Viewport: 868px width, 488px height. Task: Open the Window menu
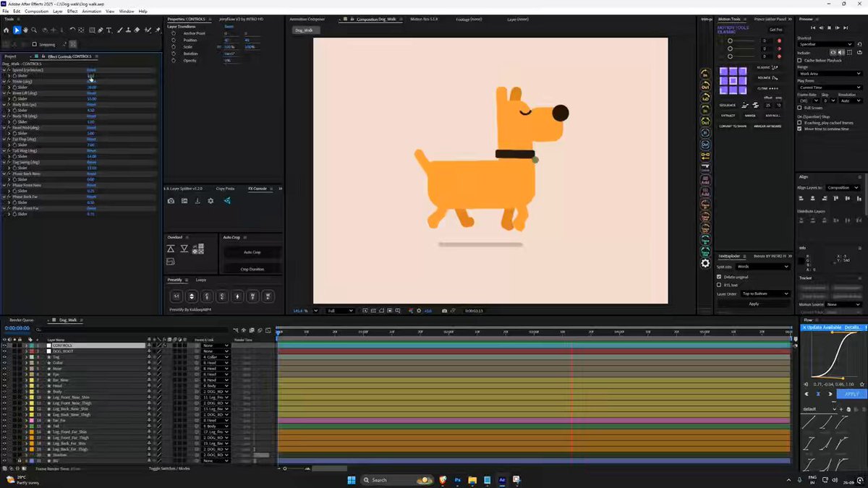tap(127, 12)
